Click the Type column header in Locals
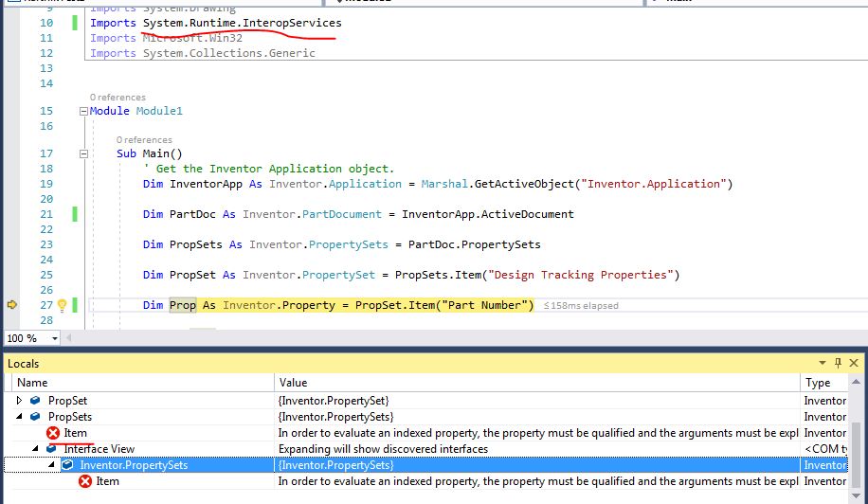Image resolution: width=868 pixels, height=504 pixels. (x=824, y=383)
